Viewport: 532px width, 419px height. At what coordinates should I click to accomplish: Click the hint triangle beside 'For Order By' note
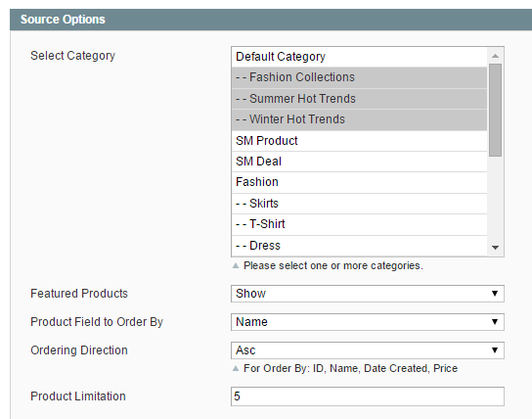tap(236, 368)
